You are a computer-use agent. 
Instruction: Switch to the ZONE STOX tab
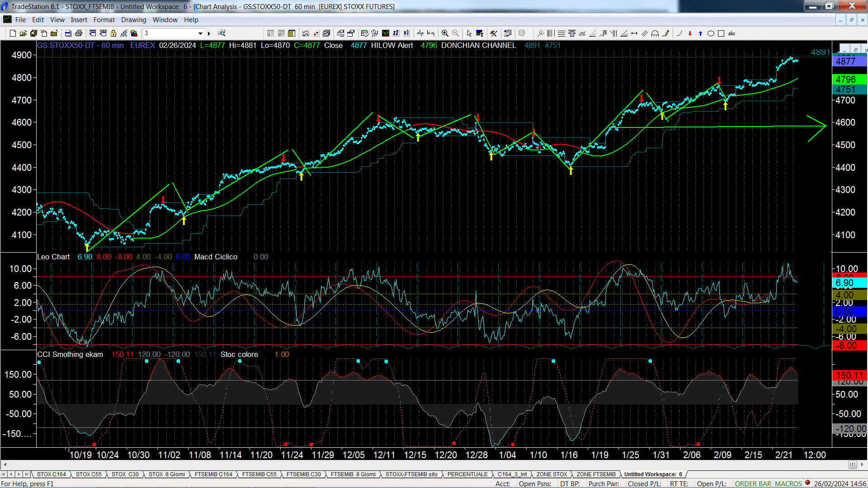point(552,474)
